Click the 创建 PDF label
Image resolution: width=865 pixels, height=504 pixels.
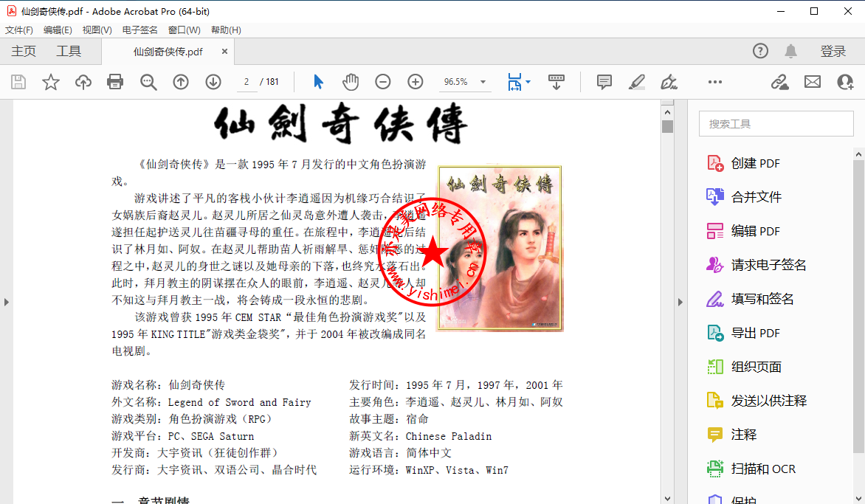755,163
